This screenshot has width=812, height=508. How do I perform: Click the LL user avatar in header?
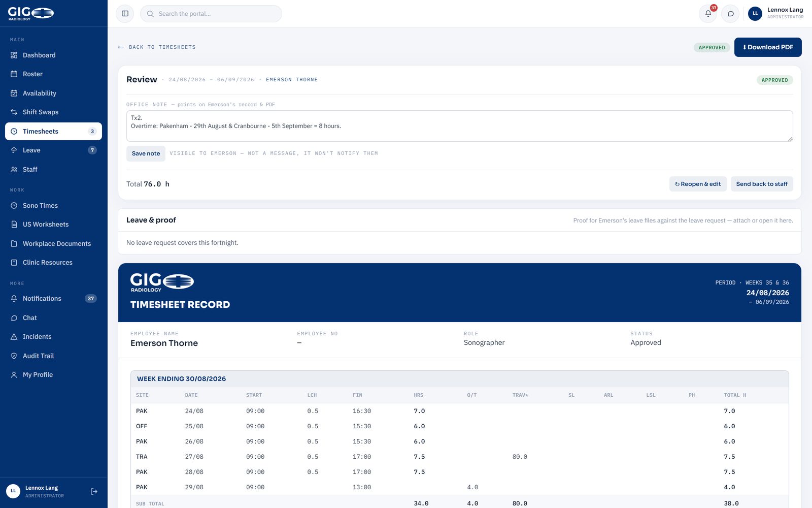point(755,14)
